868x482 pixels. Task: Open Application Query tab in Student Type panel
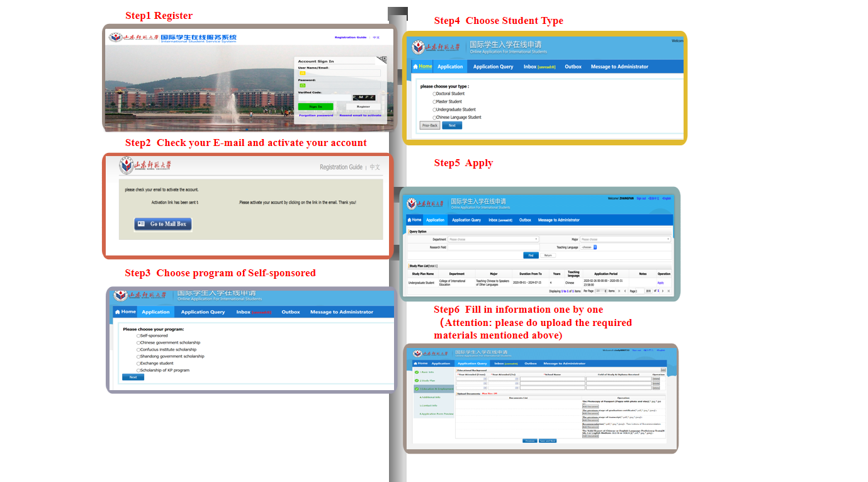click(493, 67)
